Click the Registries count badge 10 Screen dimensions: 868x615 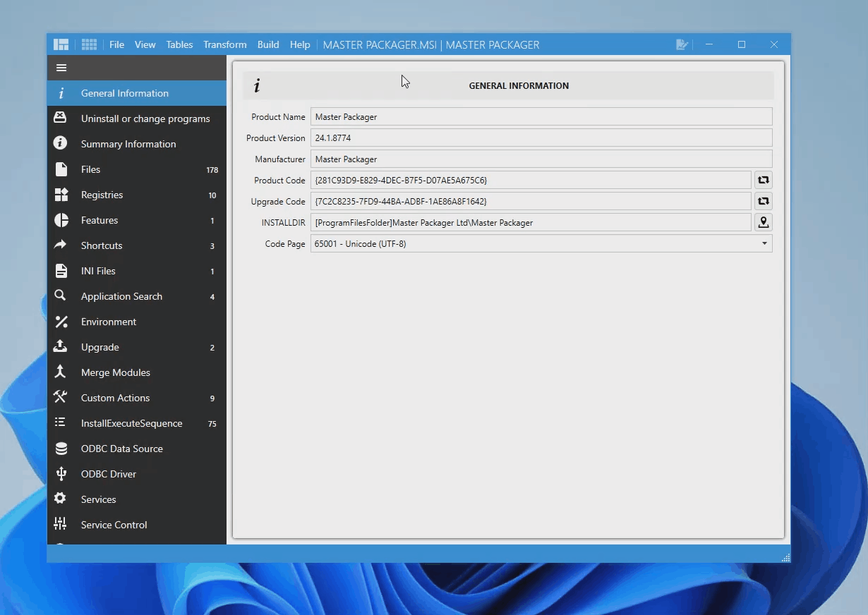tap(212, 195)
